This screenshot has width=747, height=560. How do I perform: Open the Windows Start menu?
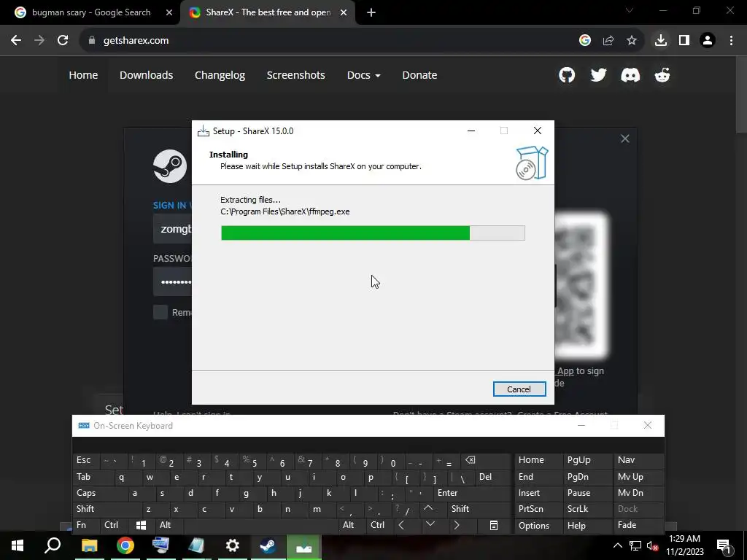pos(18,545)
